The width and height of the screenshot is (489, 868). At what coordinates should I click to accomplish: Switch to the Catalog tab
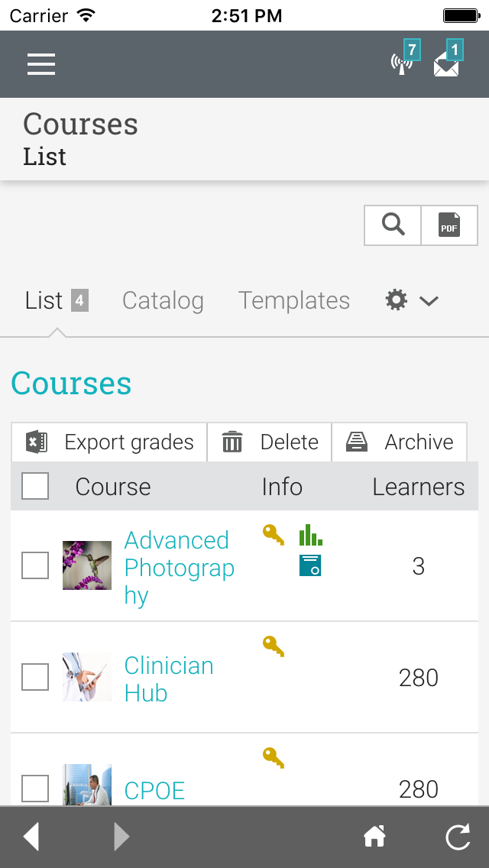(x=163, y=300)
